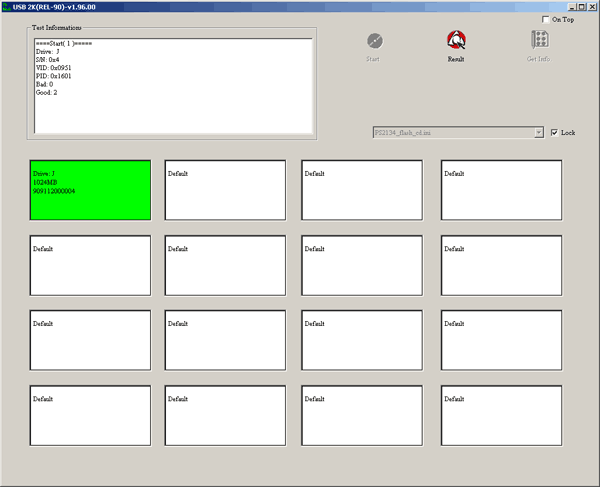The height and width of the screenshot is (487, 600).
Task: Expand the PS2134_flash_v4.ini dropdown arrow
Action: pyautogui.click(x=539, y=132)
